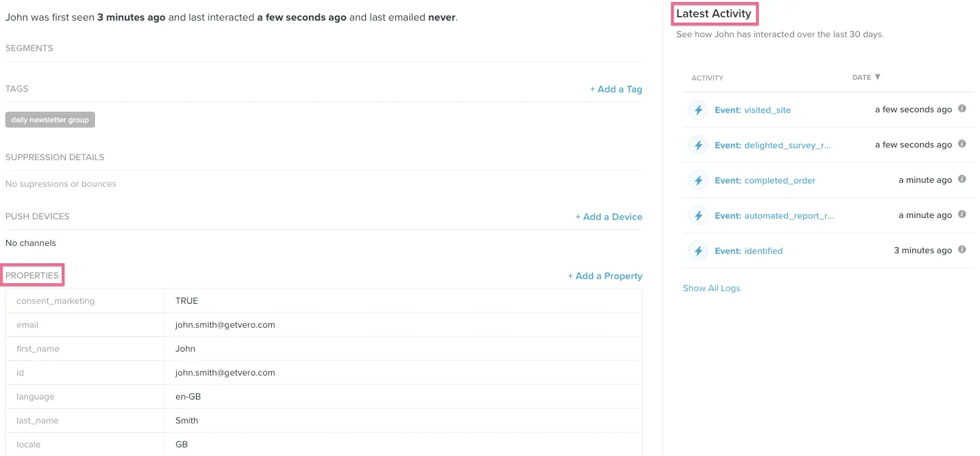980x456 pixels.
Task: Add a Device under Push Devices
Action: point(609,217)
